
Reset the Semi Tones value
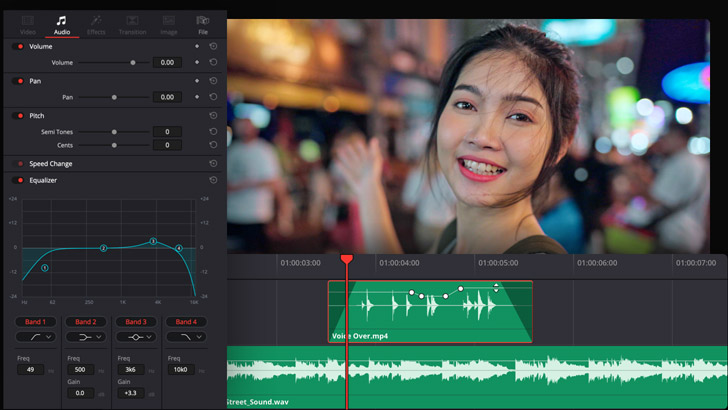(x=213, y=132)
